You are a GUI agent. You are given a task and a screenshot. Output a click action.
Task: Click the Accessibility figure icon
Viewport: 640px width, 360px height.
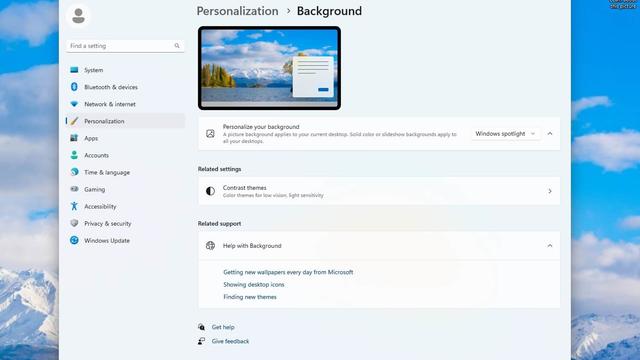pyautogui.click(x=74, y=206)
